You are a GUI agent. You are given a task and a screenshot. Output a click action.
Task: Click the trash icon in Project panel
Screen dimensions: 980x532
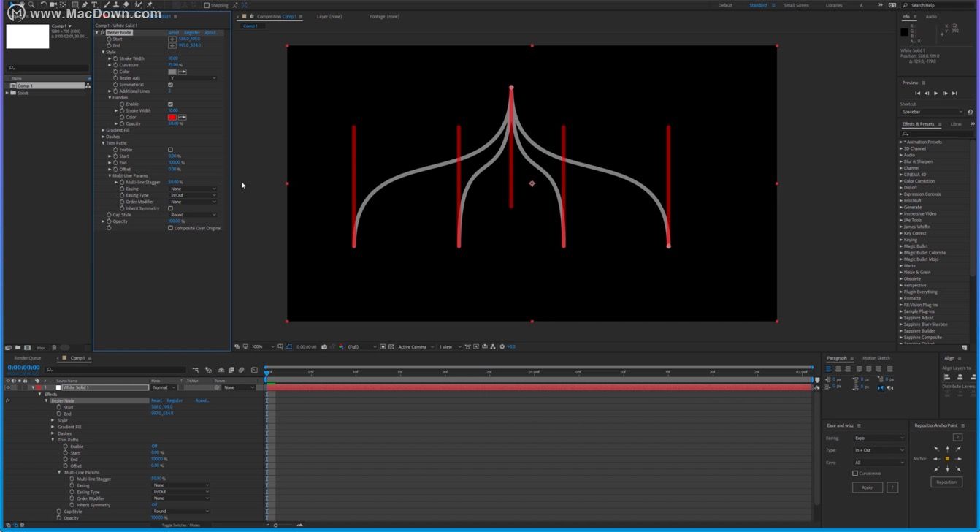(x=54, y=348)
